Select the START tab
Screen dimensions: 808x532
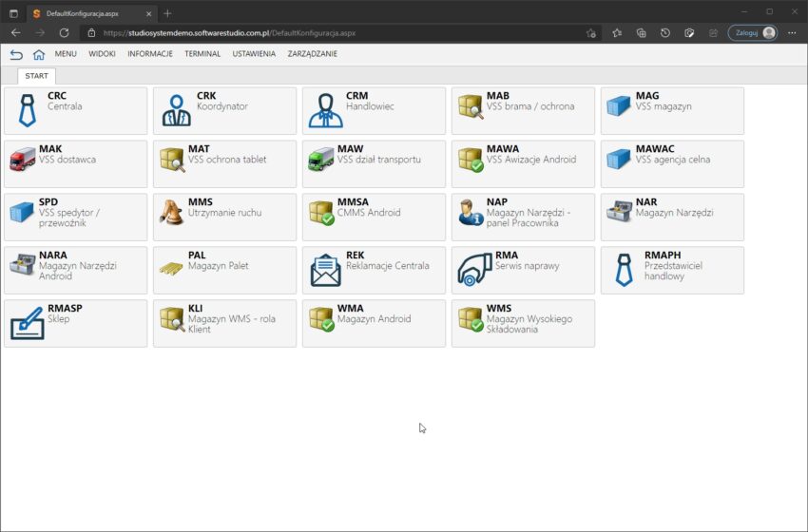(37, 76)
